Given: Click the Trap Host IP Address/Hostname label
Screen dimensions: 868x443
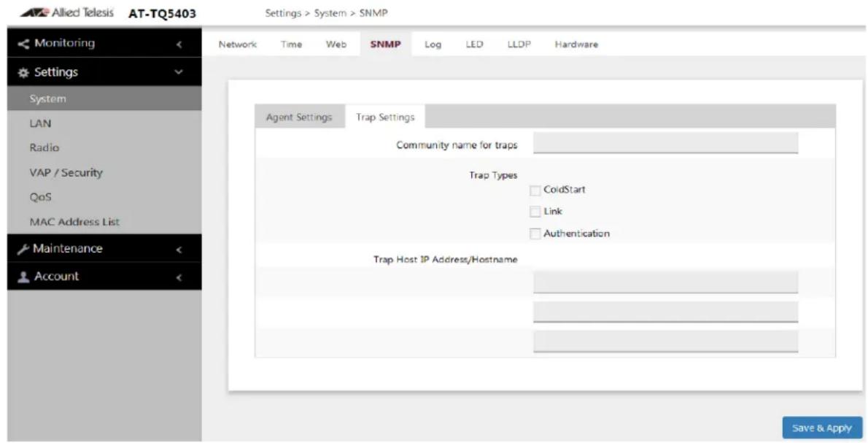Looking at the screenshot, I should pos(446,260).
